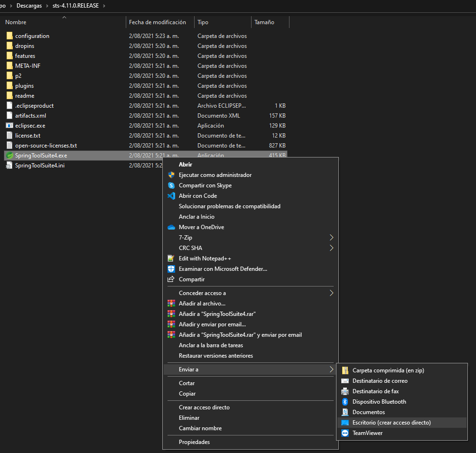Click sts-4.11.0.RELEASE in the address bar
This screenshot has height=453, width=476.
coord(75,6)
